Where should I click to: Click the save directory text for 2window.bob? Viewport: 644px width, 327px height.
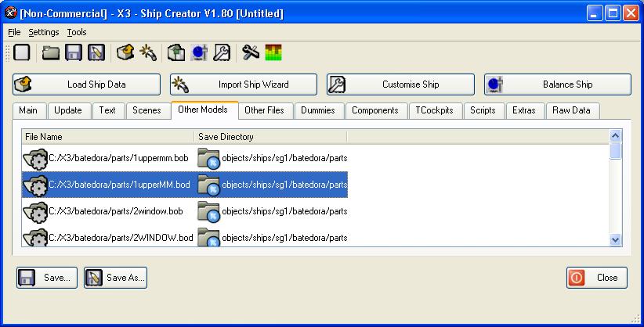click(284, 211)
